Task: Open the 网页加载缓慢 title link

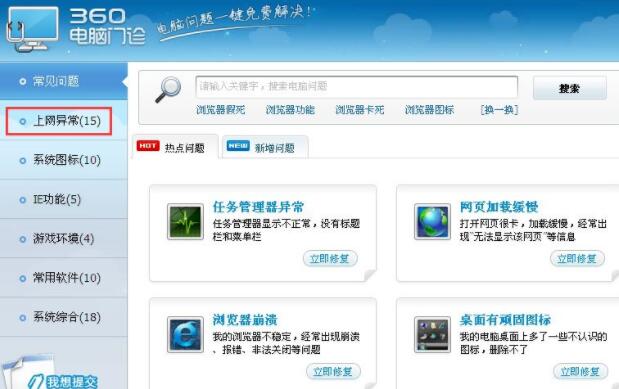Action: click(x=499, y=207)
